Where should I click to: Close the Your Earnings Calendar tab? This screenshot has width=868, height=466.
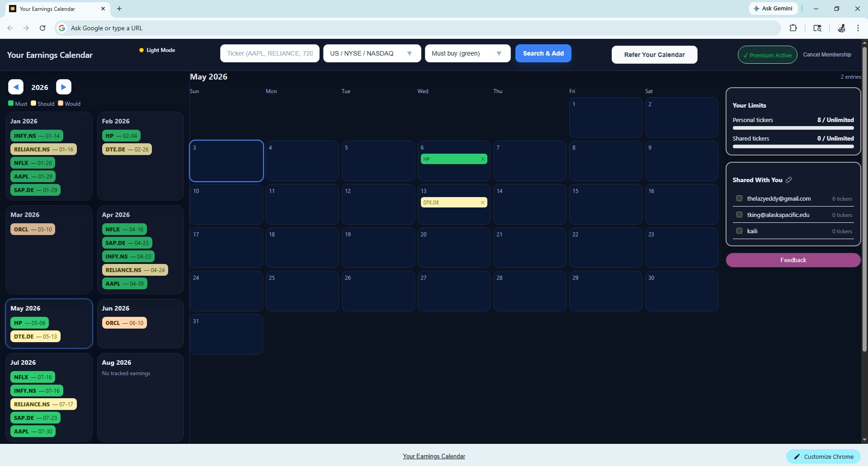(x=103, y=9)
